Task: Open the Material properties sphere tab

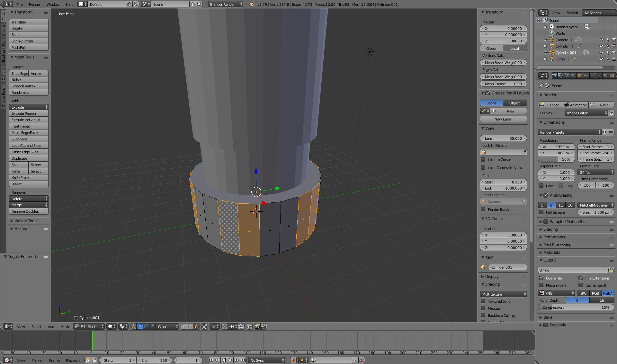Action: [x=605, y=75]
